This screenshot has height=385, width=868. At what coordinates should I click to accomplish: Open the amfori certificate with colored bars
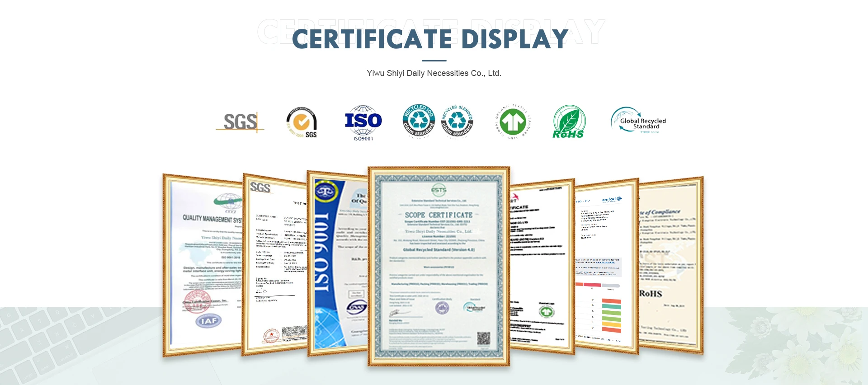click(606, 267)
